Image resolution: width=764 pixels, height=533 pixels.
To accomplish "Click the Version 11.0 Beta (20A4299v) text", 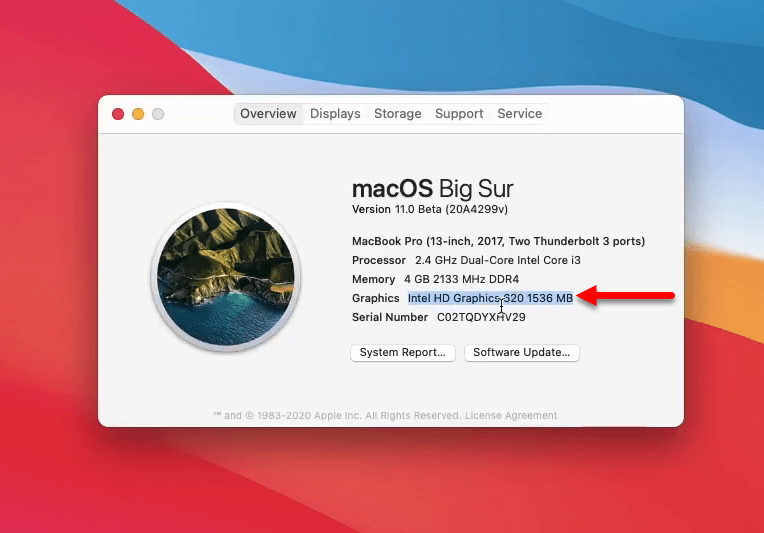I will tap(430, 209).
